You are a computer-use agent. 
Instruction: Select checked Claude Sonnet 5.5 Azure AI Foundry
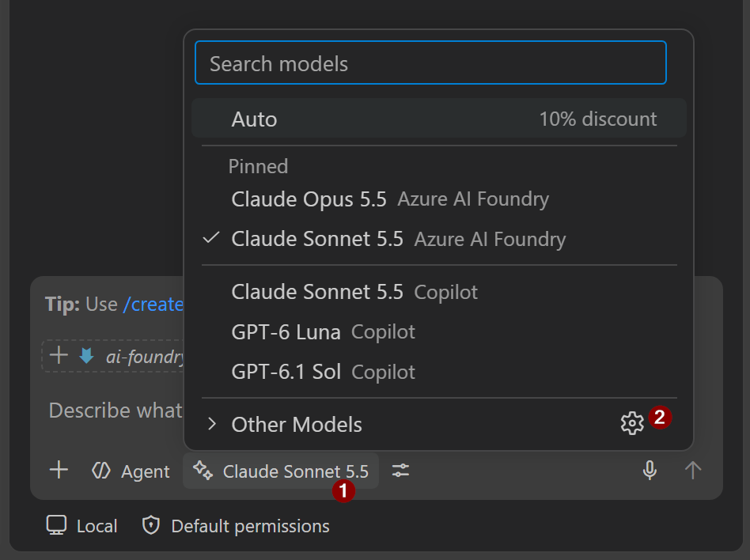(x=438, y=239)
